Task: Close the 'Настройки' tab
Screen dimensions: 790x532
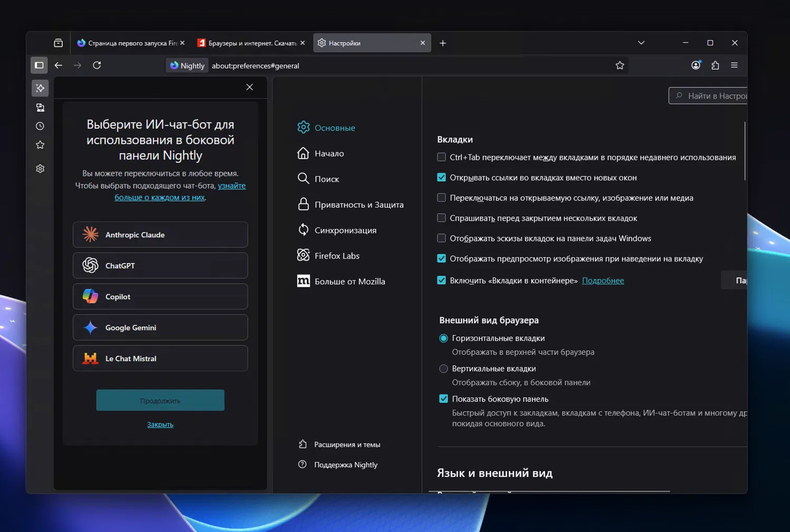Action: pyautogui.click(x=422, y=43)
